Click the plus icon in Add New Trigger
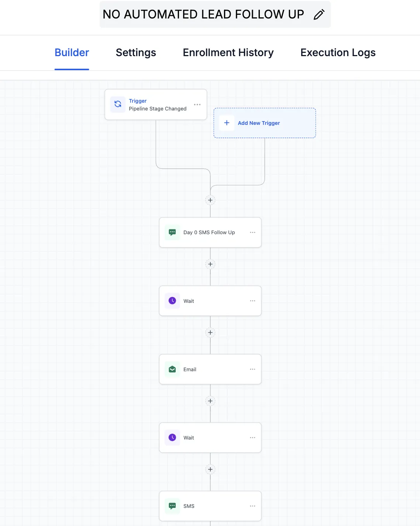Viewport: 420px width, 526px height. [227, 123]
